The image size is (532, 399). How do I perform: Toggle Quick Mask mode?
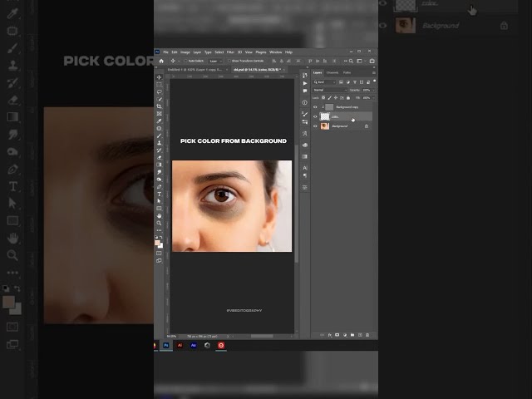click(x=159, y=253)
